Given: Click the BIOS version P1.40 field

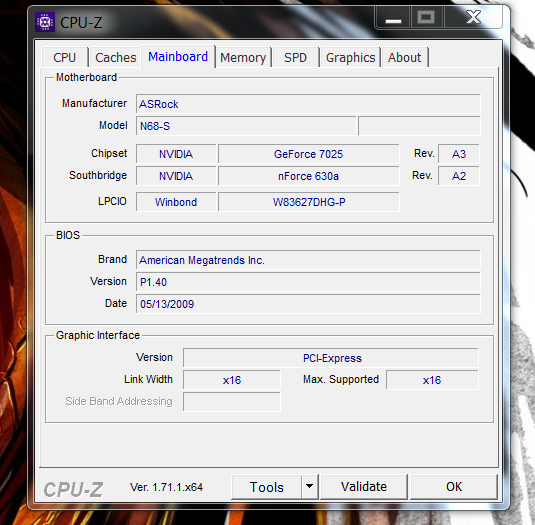Looking at the screenshot, I should tap(308, 282).
